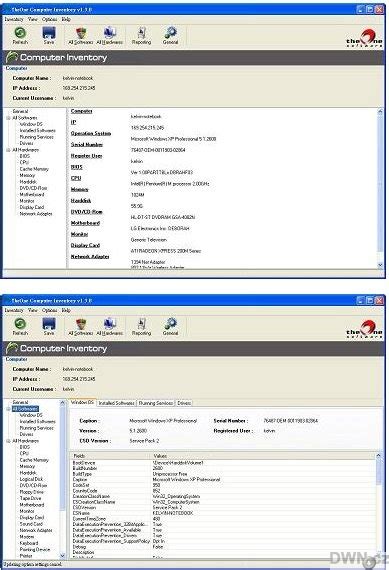Select Installed Softwares tree item, top window
Viewport: 389px width, 570px height.
(x=37, y=131)
